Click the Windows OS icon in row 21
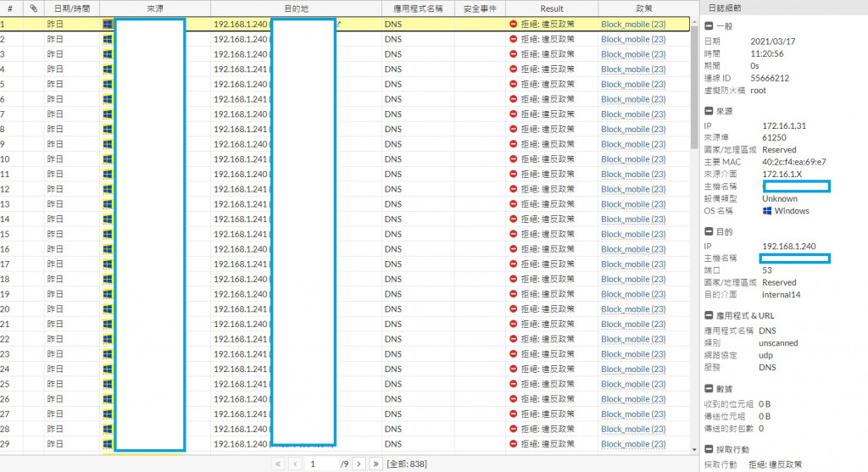The image size is (868, 472). pyautogui.click(x=108, y=324)
